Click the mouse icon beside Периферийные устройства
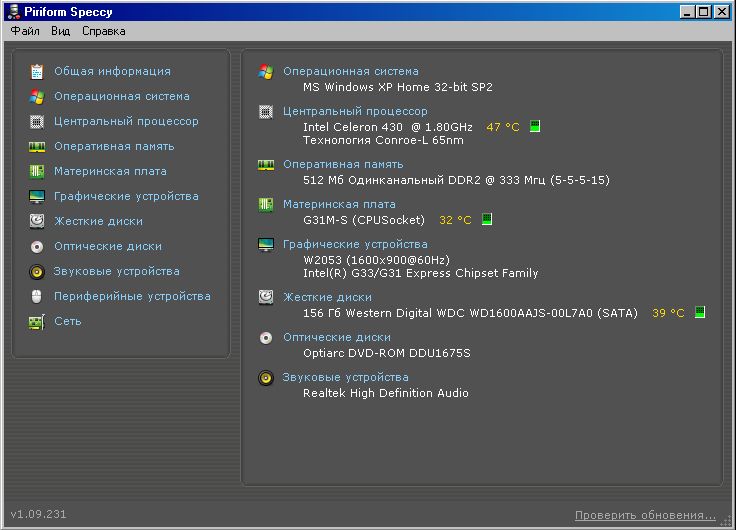736x530 pixels. pos(37,296)
